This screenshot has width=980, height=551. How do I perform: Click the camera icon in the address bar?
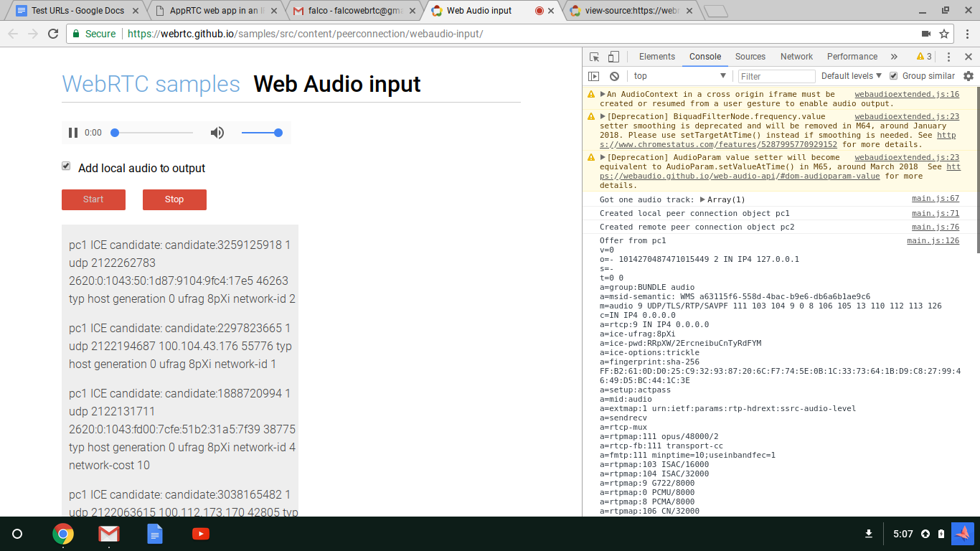pos(926,33)
